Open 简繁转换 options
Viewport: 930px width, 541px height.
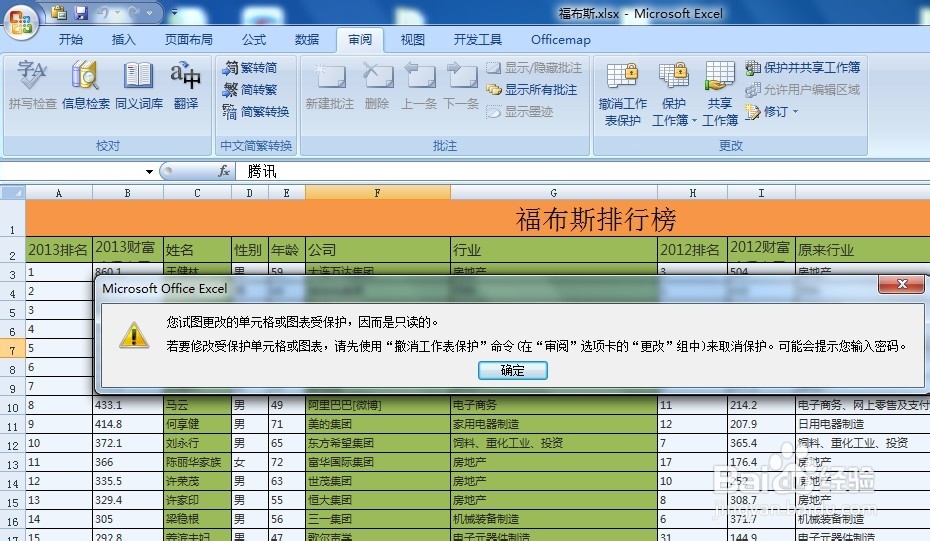256,112
